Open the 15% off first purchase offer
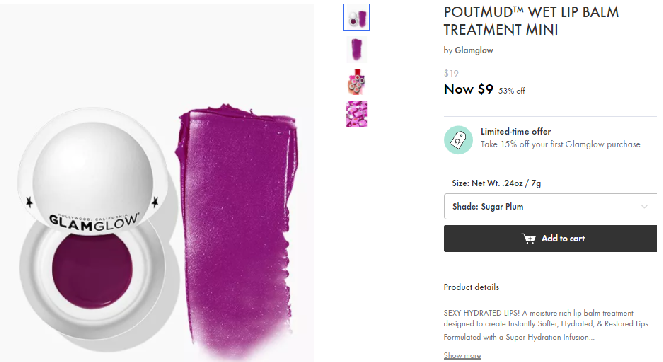The image size is (663, 362). (560, 144)
